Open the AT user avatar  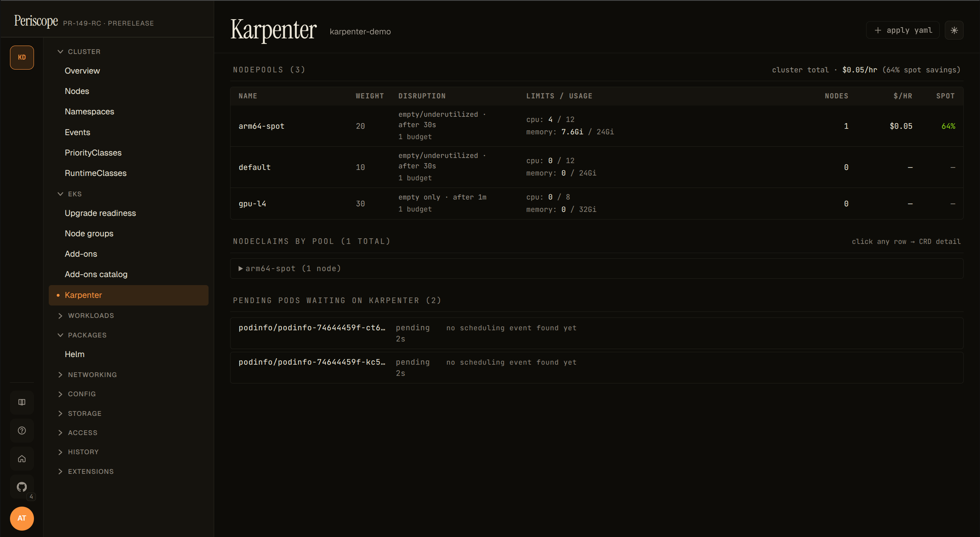tap(22, 518)
